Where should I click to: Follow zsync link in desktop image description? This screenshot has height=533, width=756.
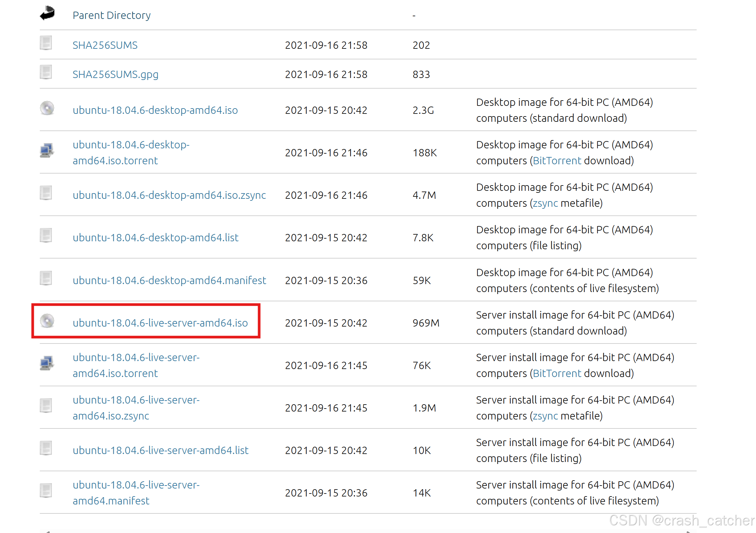[545, 203]
